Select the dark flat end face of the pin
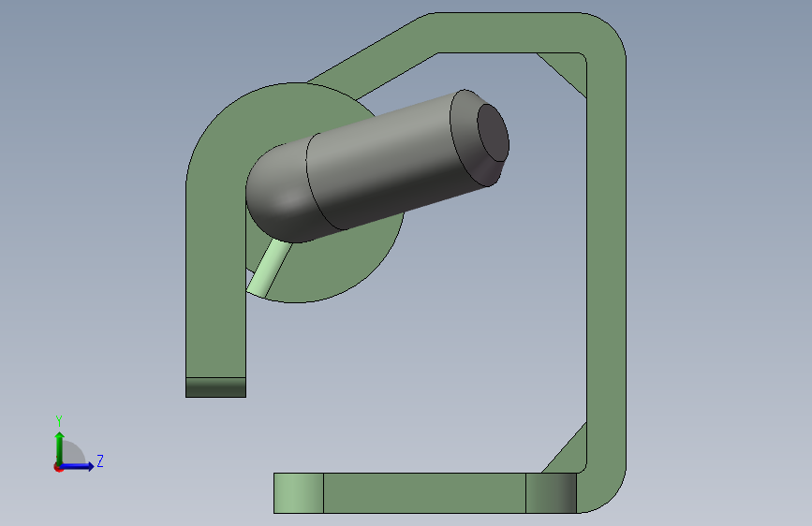This screenshot has height=526, width=812. pyautogui.click(x=493, y=133)
